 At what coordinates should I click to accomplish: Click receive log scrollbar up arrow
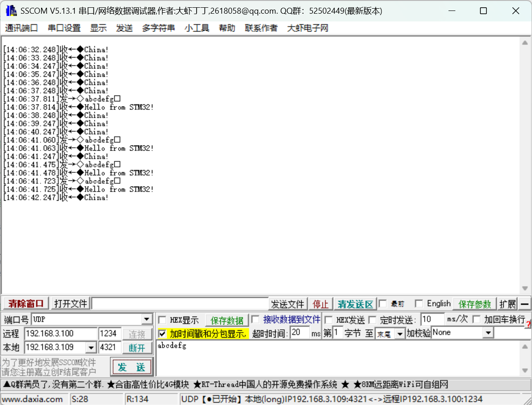(525, 43)
